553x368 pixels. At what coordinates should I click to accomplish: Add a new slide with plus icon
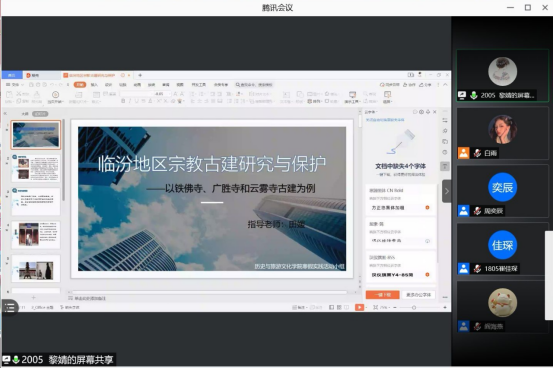[x=34, y=297]
